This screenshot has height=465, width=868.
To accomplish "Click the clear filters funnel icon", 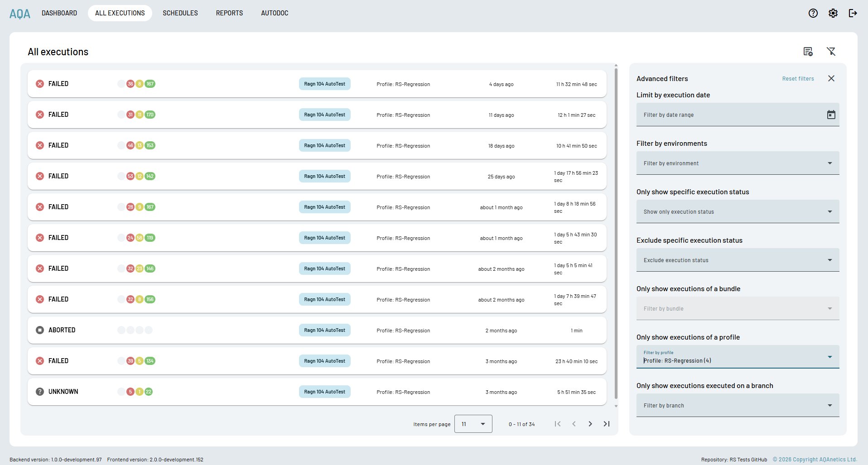I will pyautogui.click(x=831, y=52).
